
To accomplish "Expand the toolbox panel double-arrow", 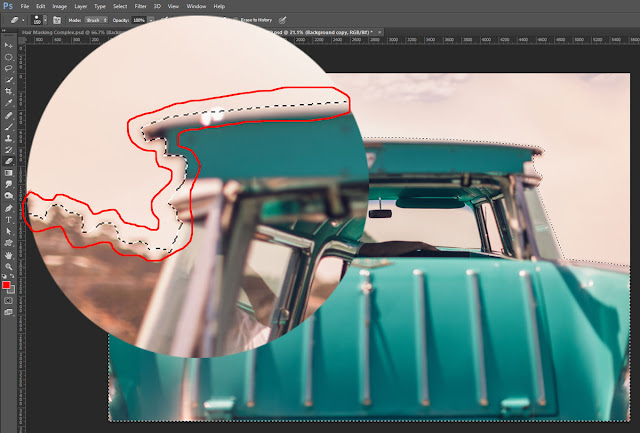I will (4, 30).
